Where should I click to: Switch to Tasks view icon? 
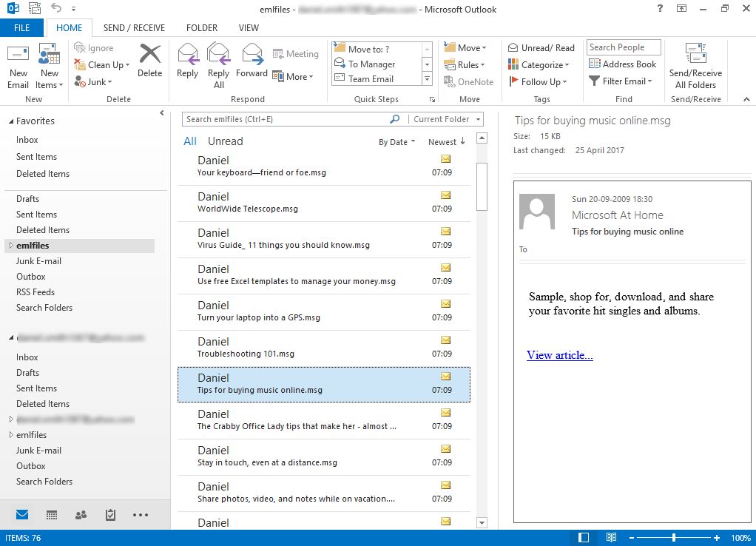110,515
